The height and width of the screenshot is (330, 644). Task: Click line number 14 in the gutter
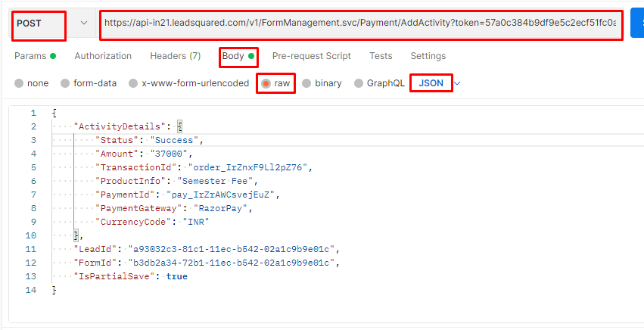point(31,290)
